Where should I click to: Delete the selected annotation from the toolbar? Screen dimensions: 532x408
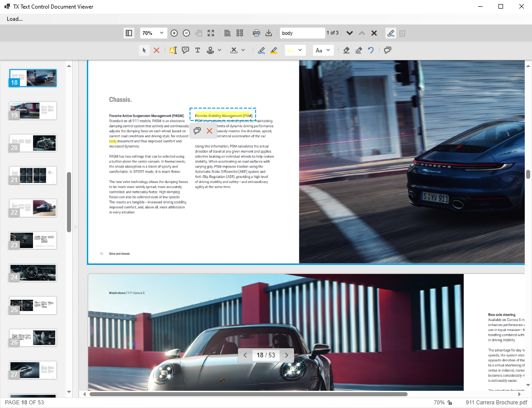click(x=157, y=50)
